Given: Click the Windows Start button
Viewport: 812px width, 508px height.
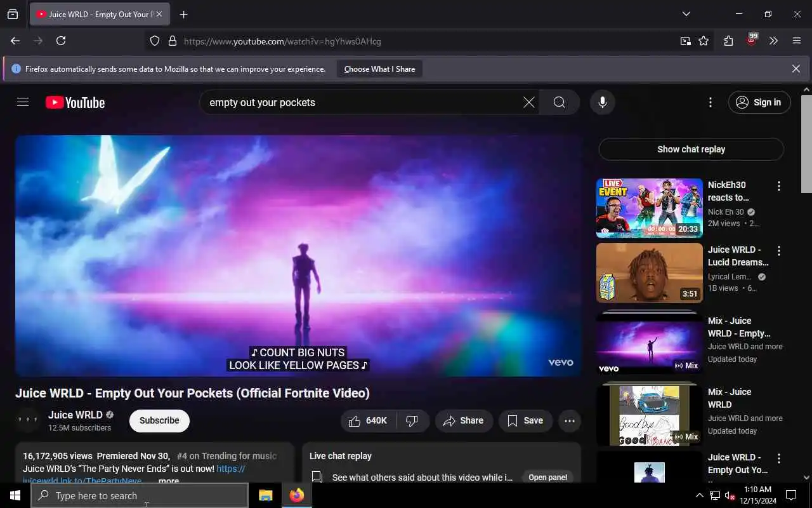Looking at the screenshot, I should point(15,495).
